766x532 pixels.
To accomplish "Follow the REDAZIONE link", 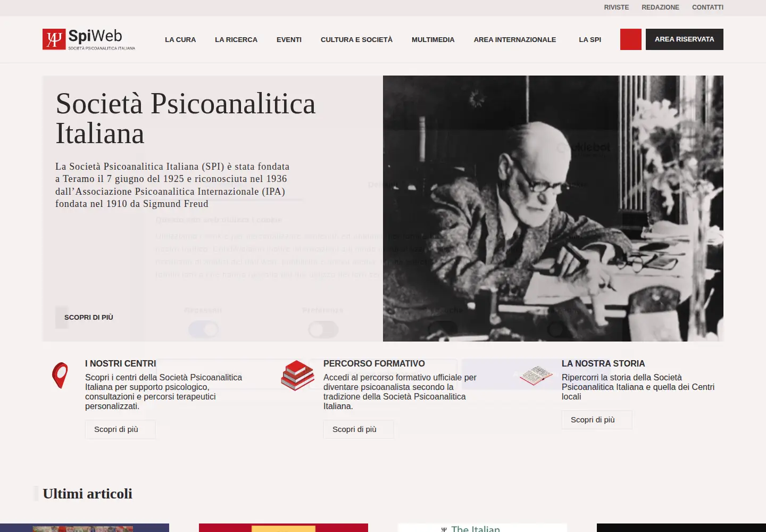I will click(x=660, y=7).
